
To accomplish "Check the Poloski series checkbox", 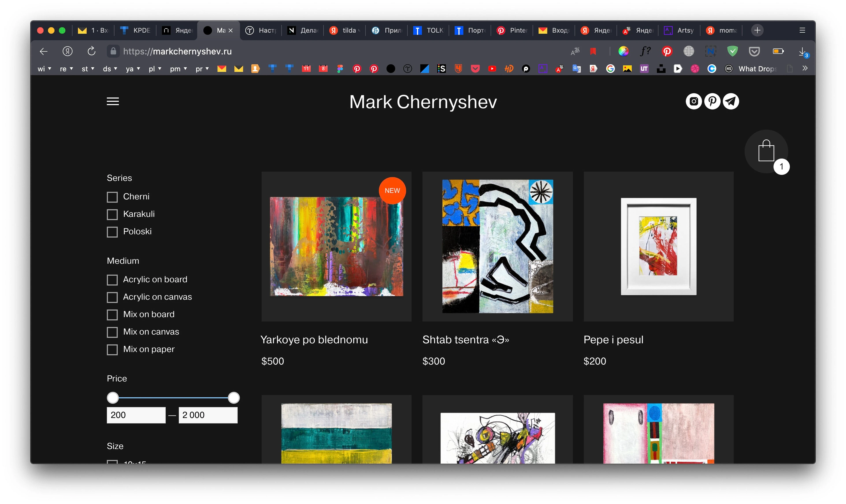I will click(112, 232).
